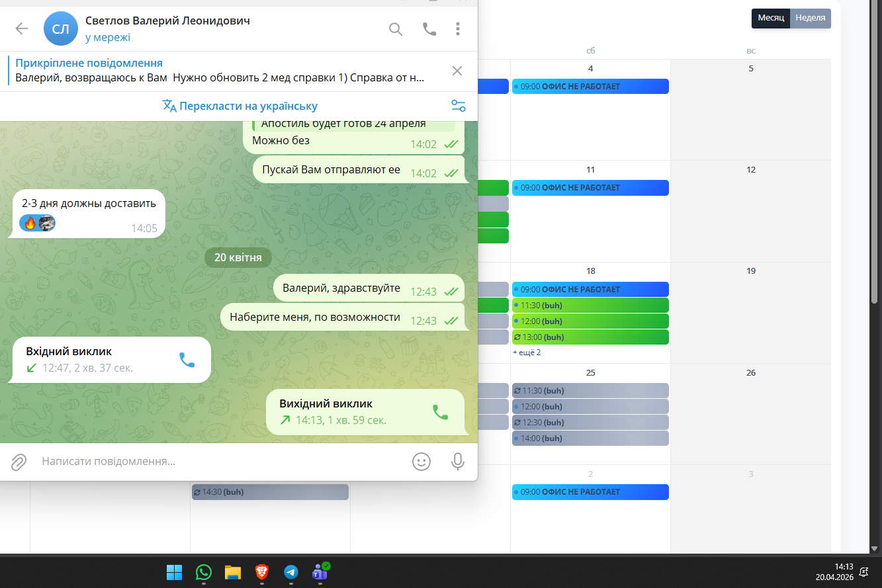Open 09:00 ОФИС НЕ РАБОТАЕТ event on the 11th
Viewport: 882px width, 588px height.
click(590, 188)
